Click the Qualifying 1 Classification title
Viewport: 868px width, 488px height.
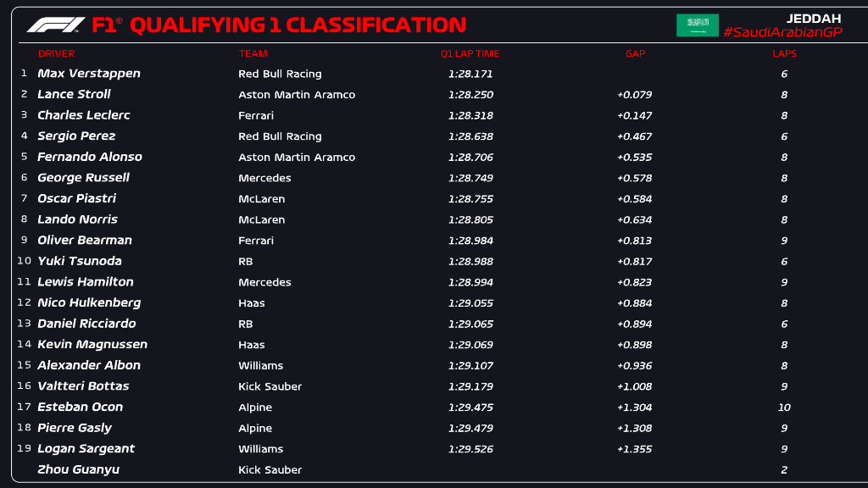pos(298,25)
